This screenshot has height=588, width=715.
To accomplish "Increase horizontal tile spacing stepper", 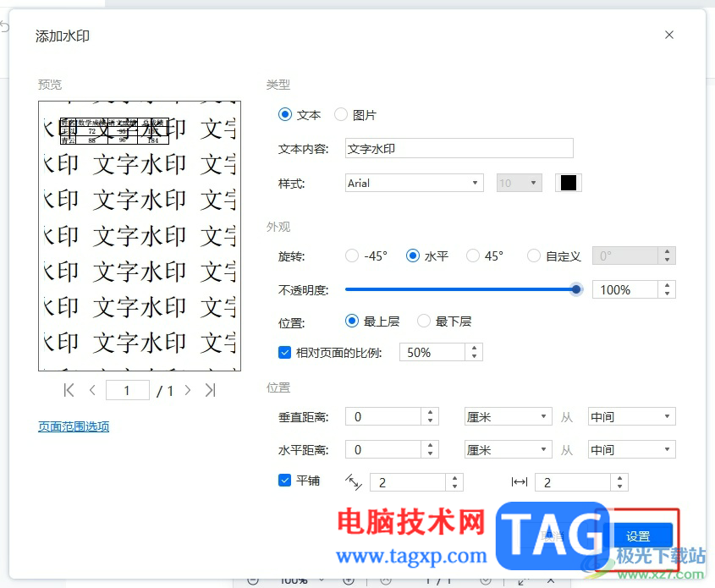I will coord(619,478).
